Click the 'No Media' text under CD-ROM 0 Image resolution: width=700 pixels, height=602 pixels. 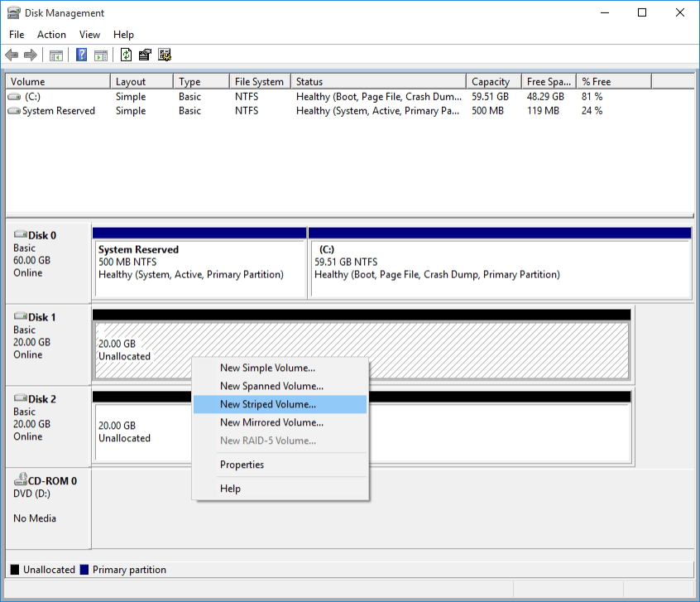[35, 518]
